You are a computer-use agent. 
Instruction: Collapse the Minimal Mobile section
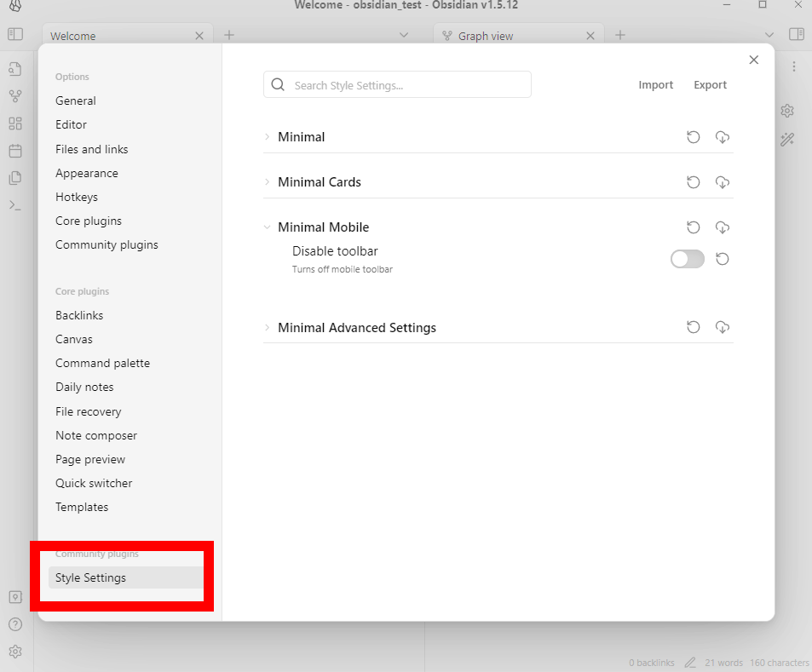[268, 227]
